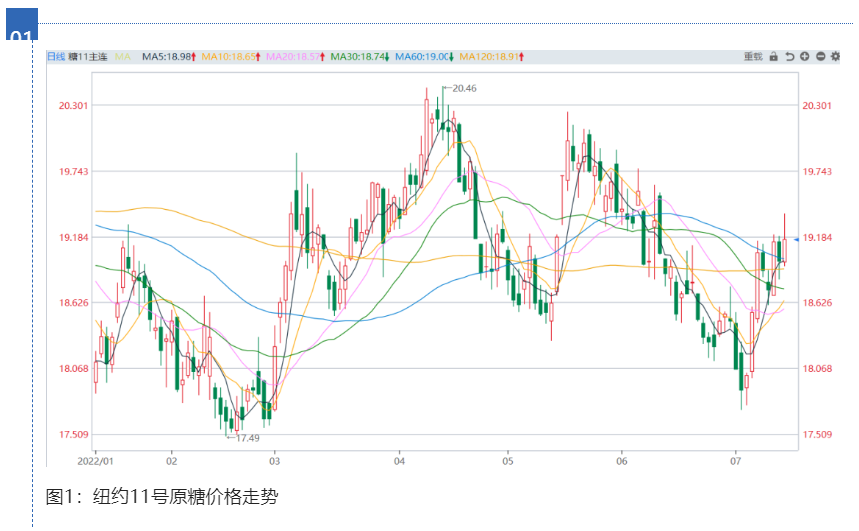Toggle the MA10 moving average legend
The height and width of the screenshot is (531, 859).
coord(231,57)
